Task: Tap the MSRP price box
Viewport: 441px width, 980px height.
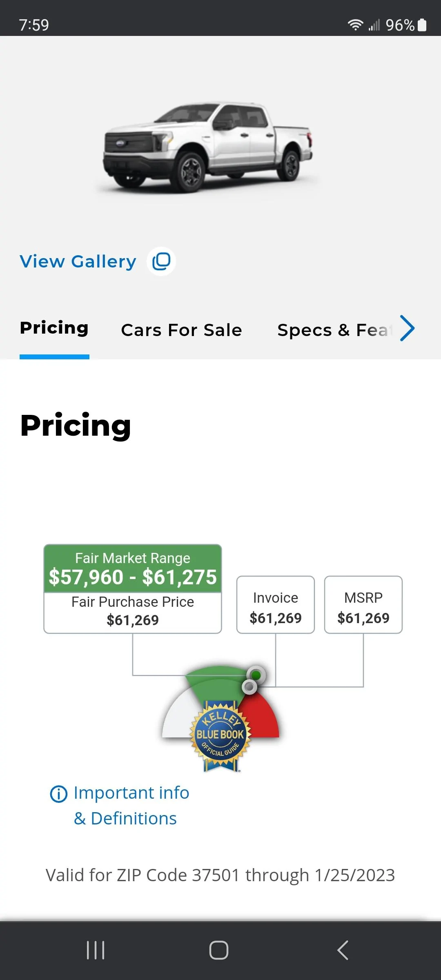Action: pyautogui.click(x=363, y=605)
